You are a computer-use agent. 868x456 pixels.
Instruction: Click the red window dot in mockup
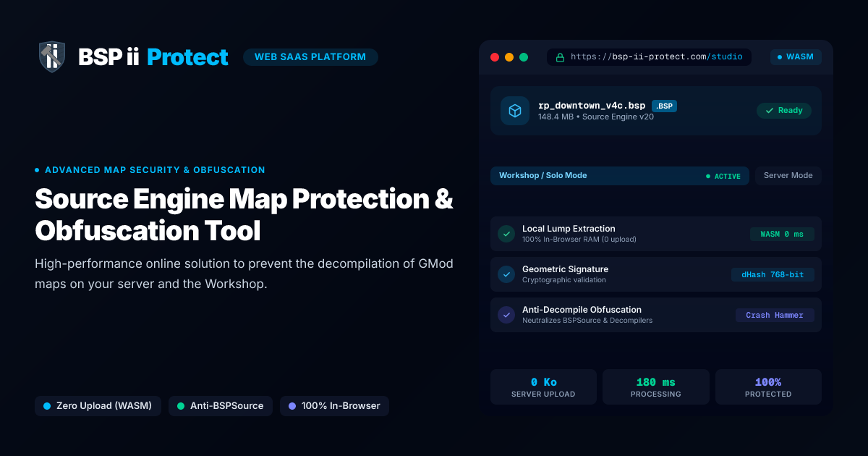tap(495, 57)
